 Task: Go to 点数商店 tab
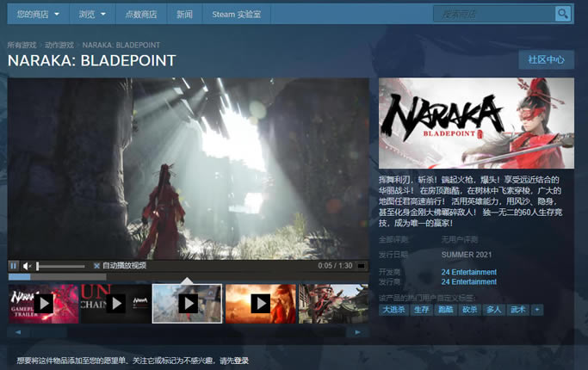(x=141, y=15)
